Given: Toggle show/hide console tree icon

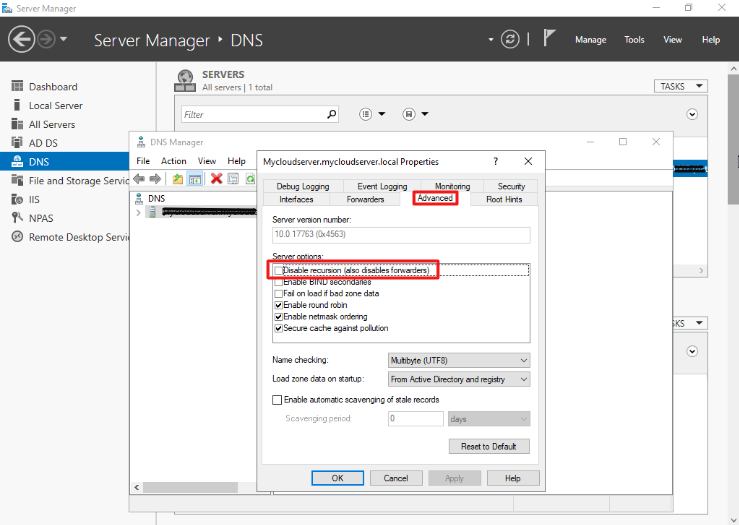Looking at the screenshot, I should 195,179.
